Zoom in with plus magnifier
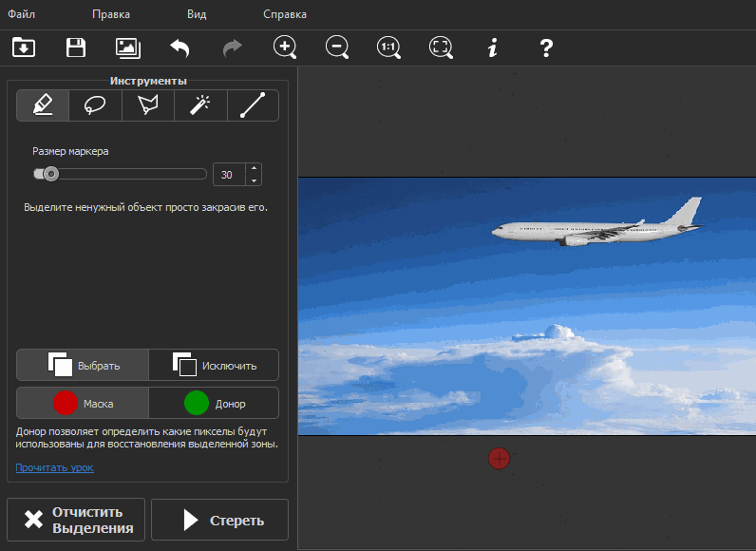Screen dimensions: 756x551 [285, 47]
